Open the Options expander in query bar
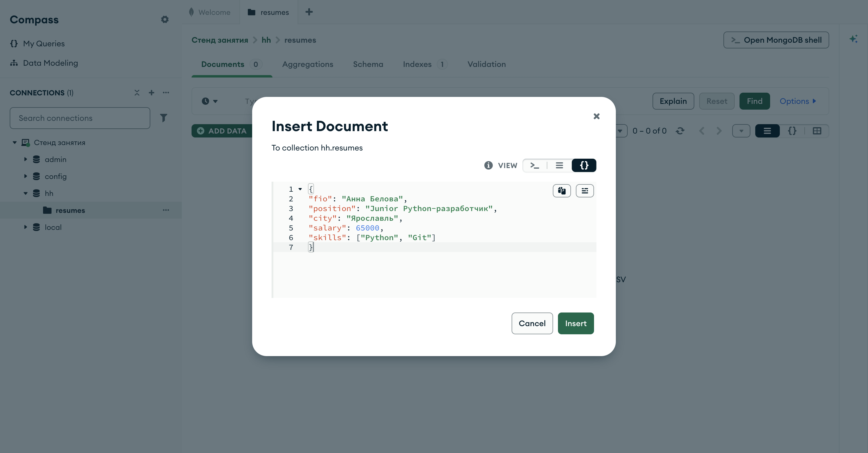This screenshot has width=868, height=453. pos(798,101)
